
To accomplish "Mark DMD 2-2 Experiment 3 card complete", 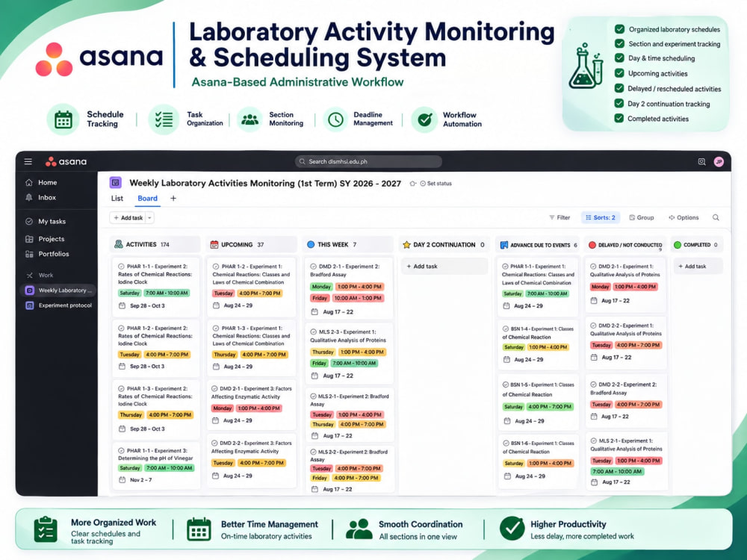I will point(214,443).
